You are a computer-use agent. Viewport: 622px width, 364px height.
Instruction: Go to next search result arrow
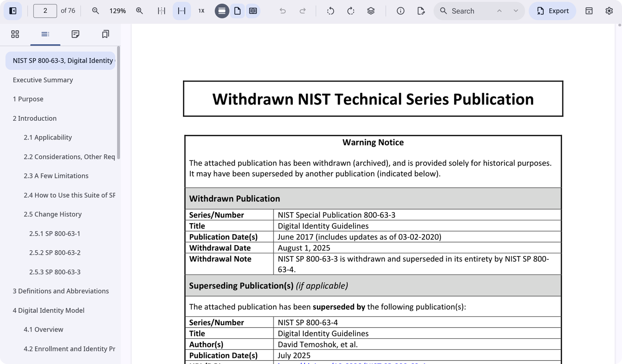tap(516, 11)
